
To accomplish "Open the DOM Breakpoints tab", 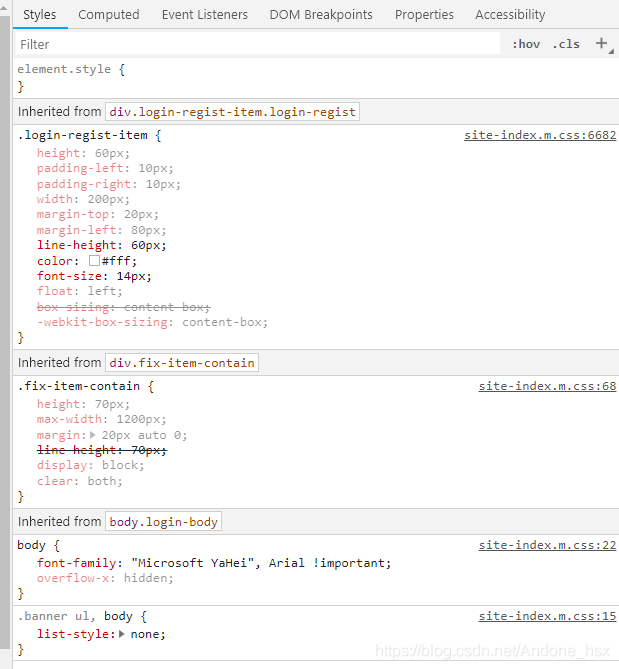I will (x=321, y=15).
